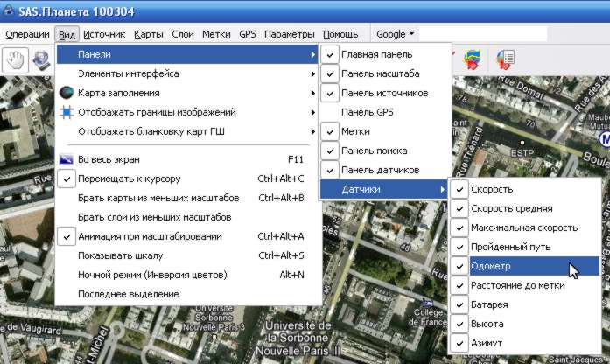
Task: Toggle the Скорость средняя sensor checkbox
Action: [x=460, y=208]
